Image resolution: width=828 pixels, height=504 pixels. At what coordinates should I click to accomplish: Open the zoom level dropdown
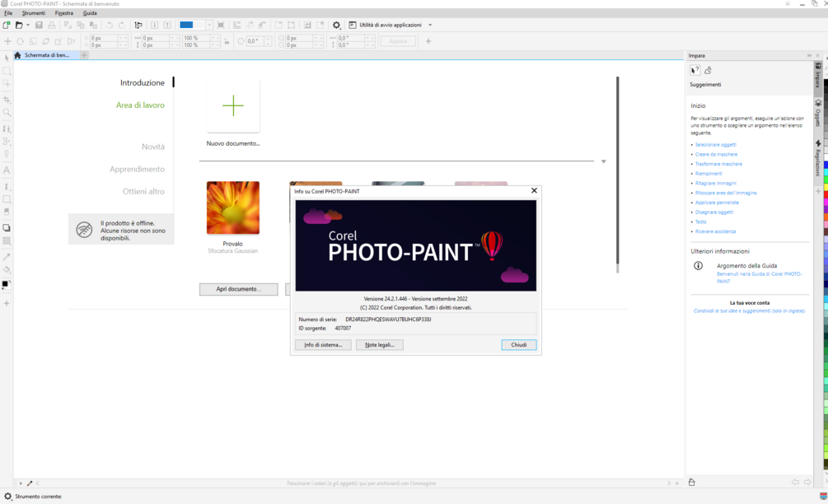click(x=209, y=25)
